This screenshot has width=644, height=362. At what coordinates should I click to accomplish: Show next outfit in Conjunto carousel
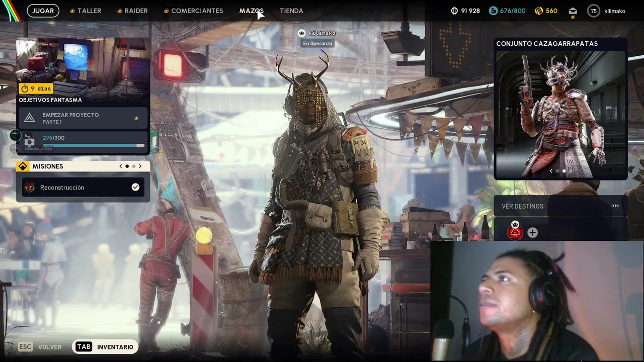(x=570, y=171)
